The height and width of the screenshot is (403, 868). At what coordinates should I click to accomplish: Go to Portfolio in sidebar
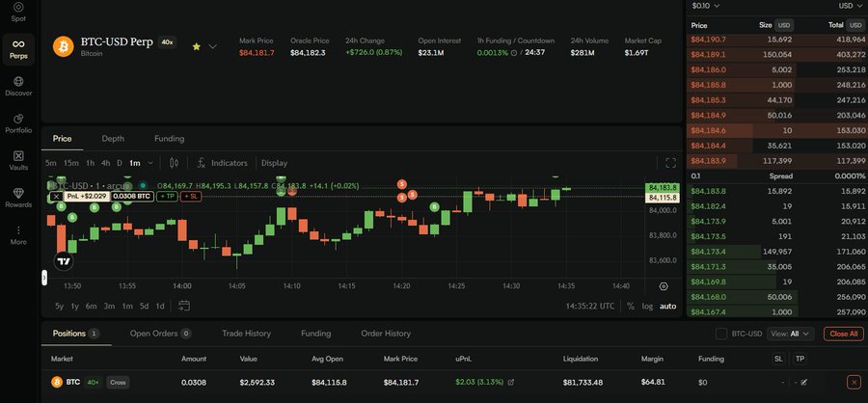pos(18,123)
